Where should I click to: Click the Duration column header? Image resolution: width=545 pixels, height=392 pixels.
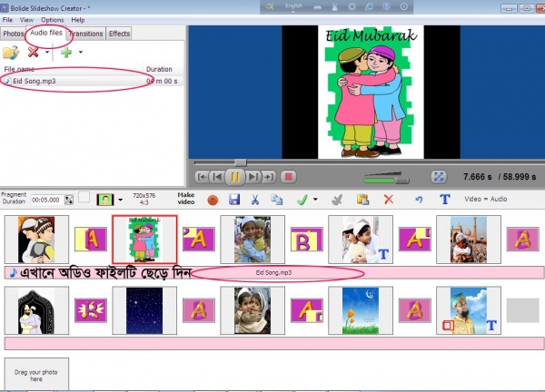[159, 69]
